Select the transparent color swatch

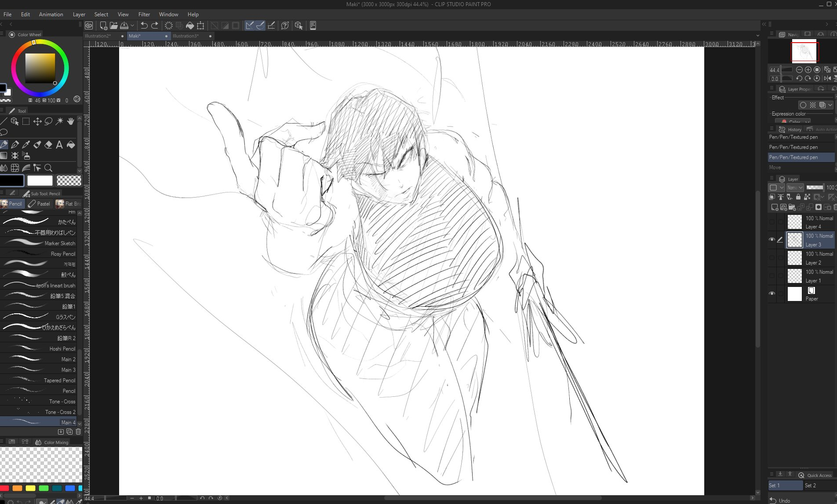coord(69,181)
